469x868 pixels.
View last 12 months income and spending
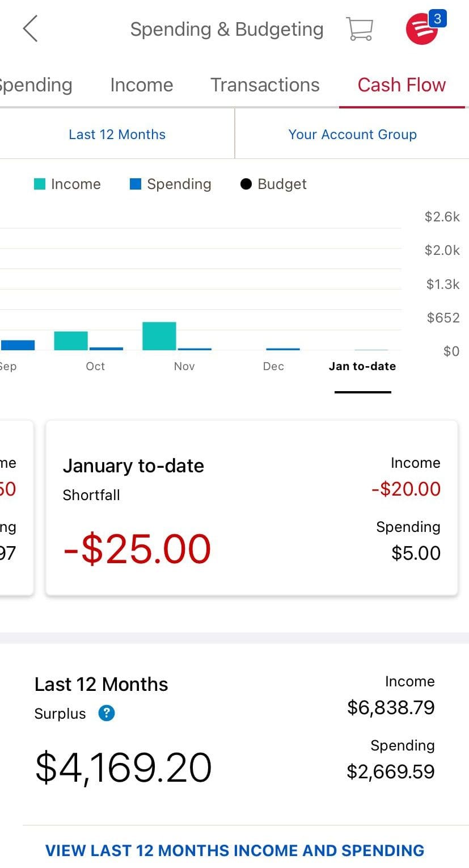pos(235,850)
